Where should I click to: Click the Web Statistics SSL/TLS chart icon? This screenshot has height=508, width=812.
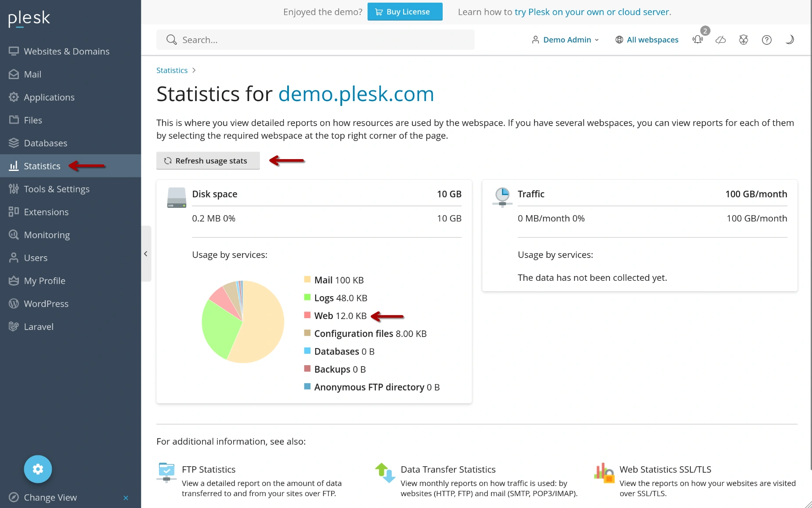coord(604,473)
